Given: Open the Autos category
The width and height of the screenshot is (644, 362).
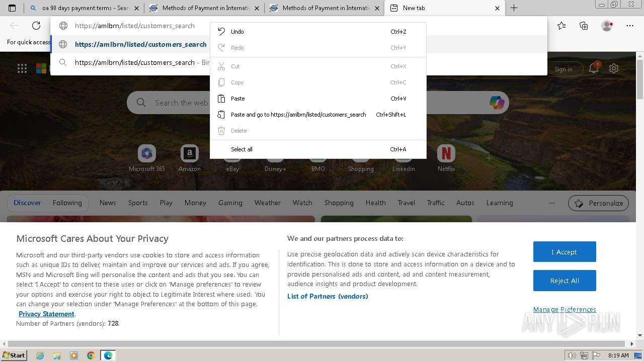Looking at the screenshot, I should pos(465,203).
